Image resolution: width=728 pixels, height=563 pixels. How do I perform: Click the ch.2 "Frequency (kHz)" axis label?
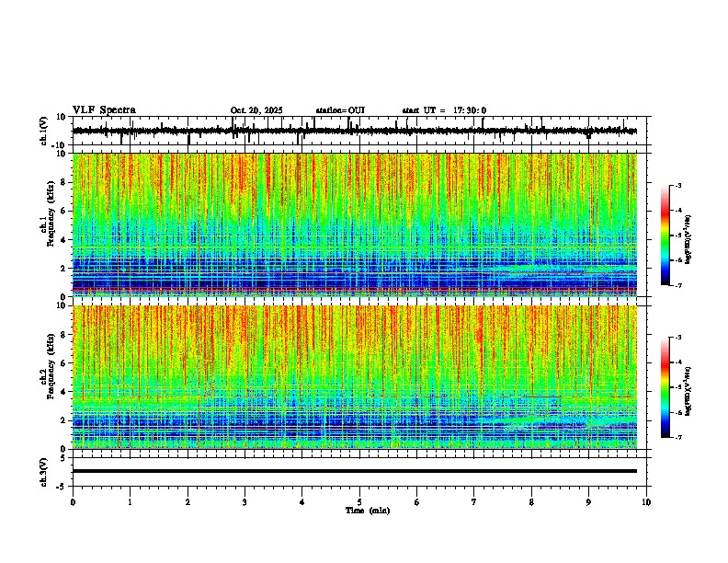pyautogui.click(x=51, y=367)
